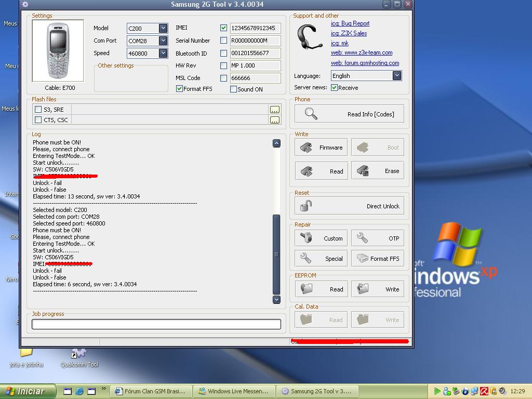Open web: www.z3x-team.com link
This screenshot has width=532, height=399.
362,52
